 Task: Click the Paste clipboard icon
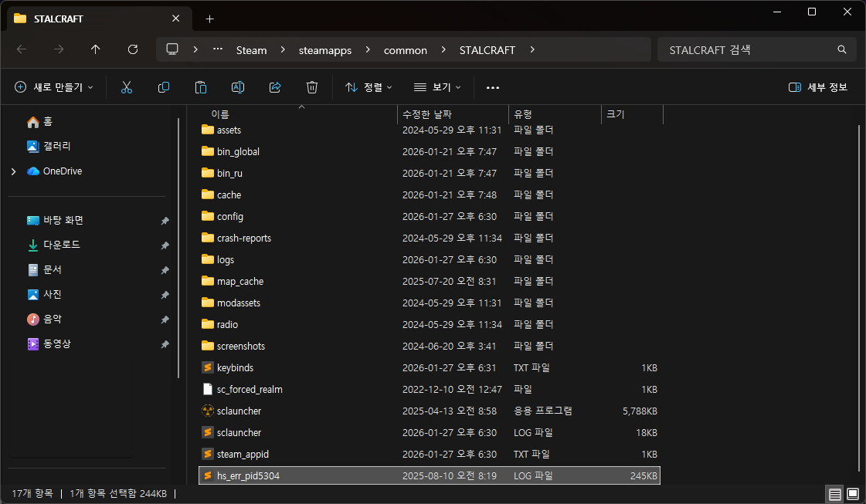coord(201,87)
